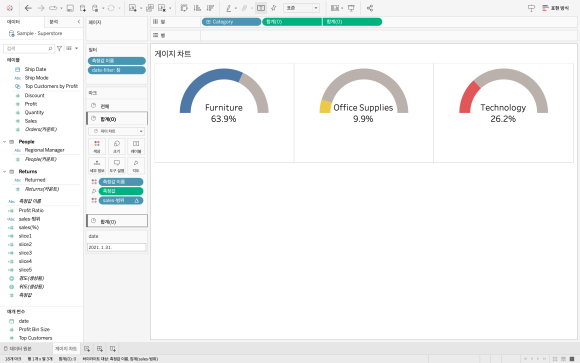Clear the sheet using the toolbar icon
The image size is (580, 363).
pos(162,8)
